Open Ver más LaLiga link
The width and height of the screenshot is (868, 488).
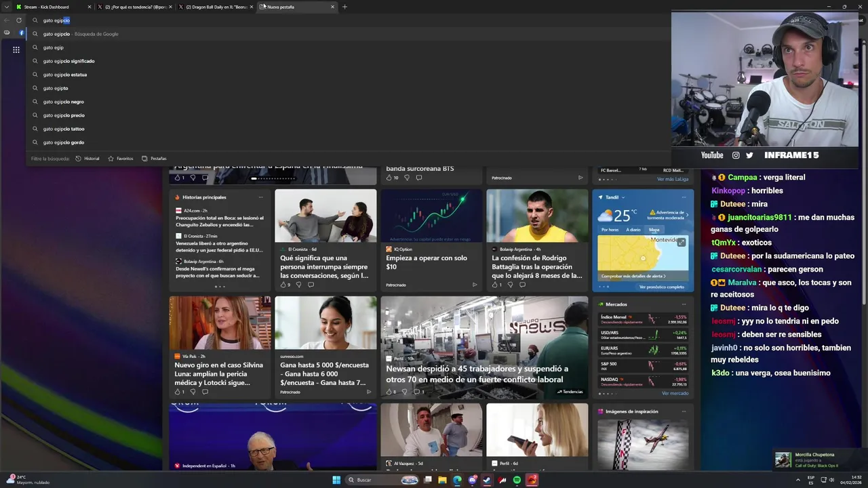pos(672,179)
